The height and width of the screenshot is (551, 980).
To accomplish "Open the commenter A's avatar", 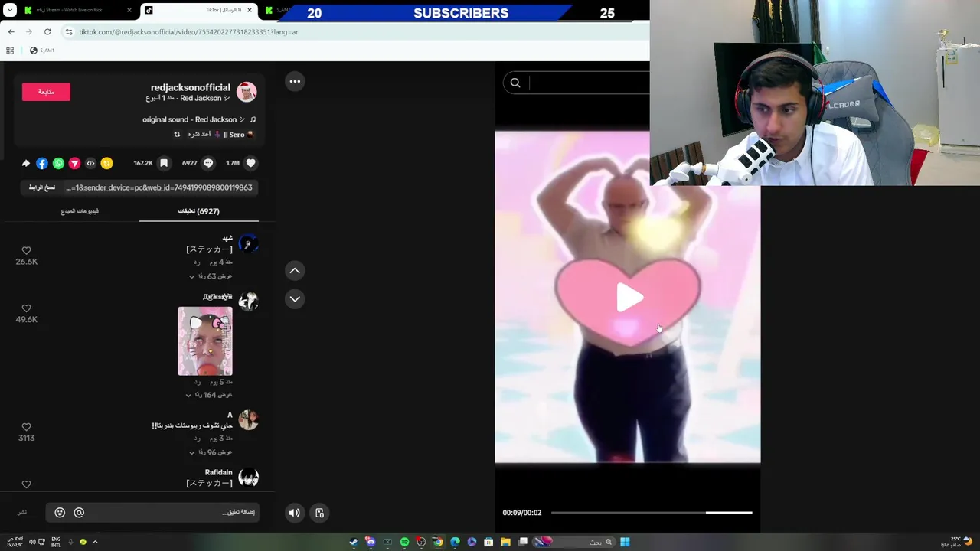I will pos(248,419).
